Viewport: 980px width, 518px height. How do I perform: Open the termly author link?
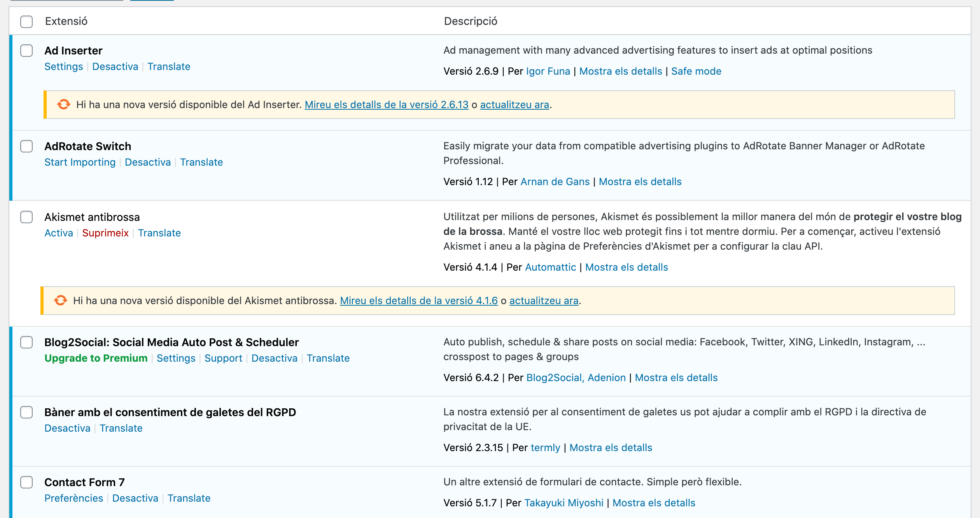pos(545,448)
